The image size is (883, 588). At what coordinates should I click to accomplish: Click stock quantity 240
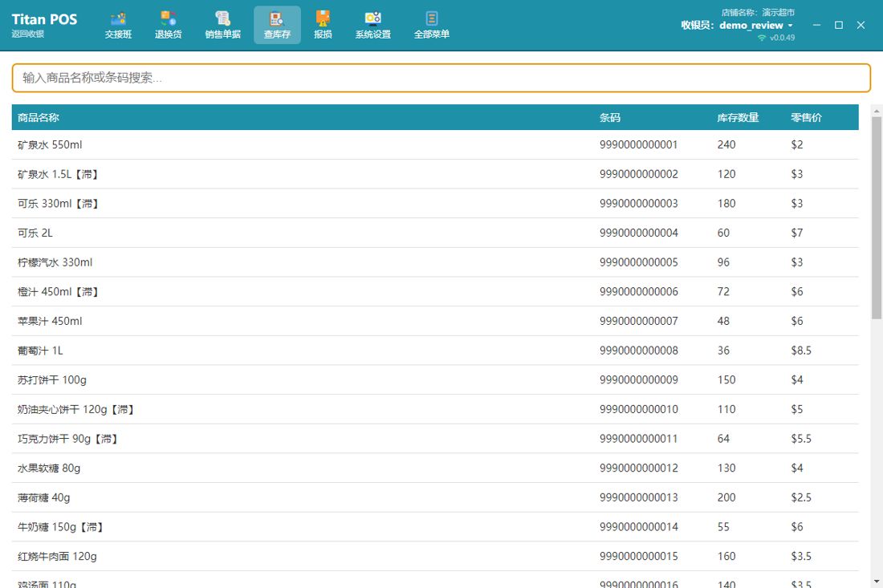726,144
